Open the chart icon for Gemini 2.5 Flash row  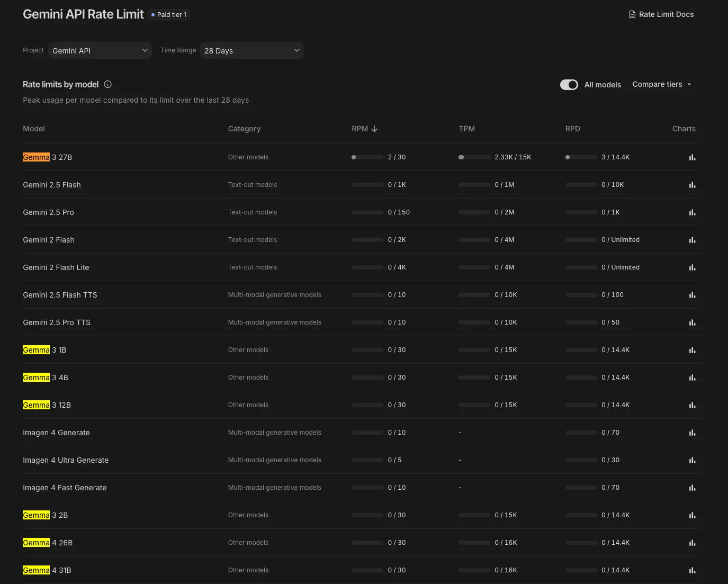coord(692,185)
